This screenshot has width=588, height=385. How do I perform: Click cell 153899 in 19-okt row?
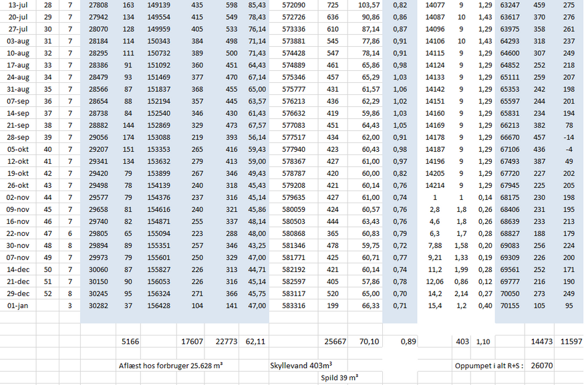(158, 173)
